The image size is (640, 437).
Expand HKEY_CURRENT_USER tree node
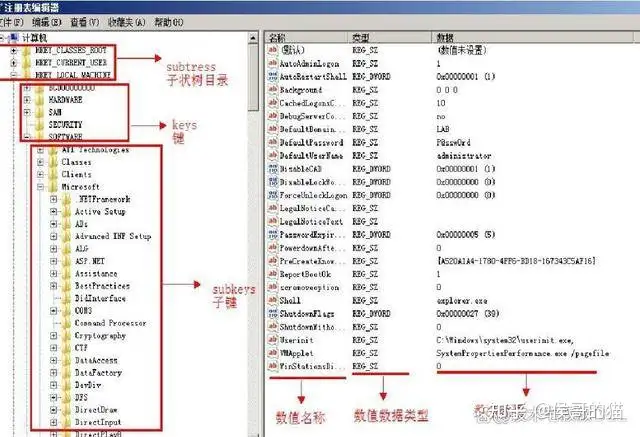[14, 63]
